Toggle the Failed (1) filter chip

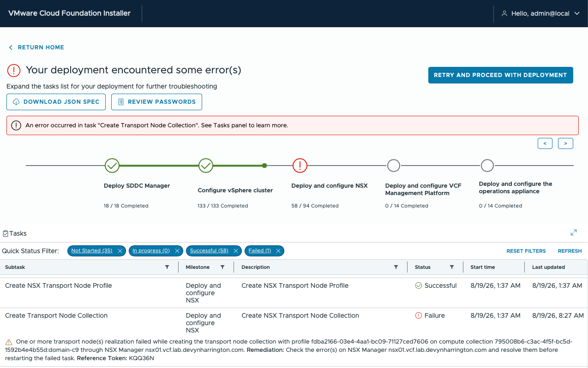coord(259,250)
